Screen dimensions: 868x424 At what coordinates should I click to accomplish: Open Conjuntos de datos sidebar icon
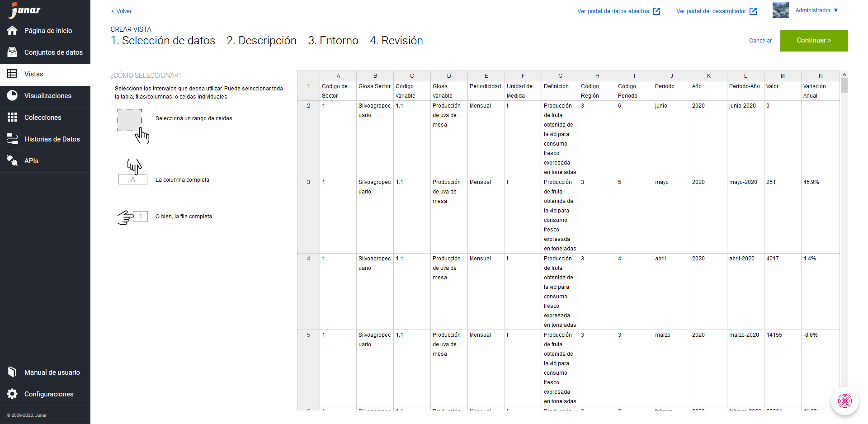(12, 52)
